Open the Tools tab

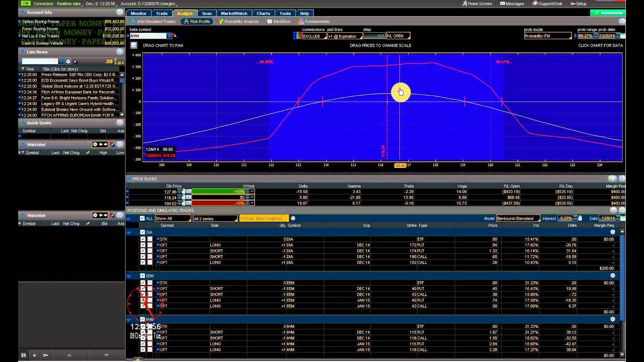tap(285, 14)
